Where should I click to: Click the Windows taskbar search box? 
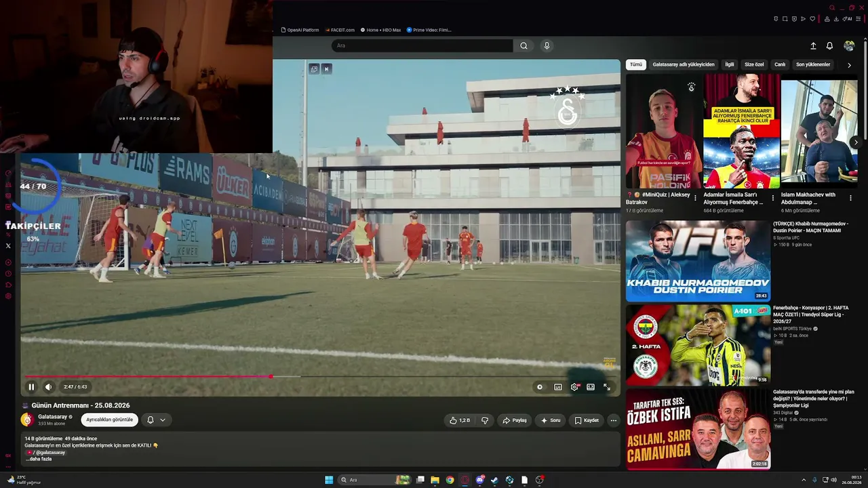pos(374,480)
